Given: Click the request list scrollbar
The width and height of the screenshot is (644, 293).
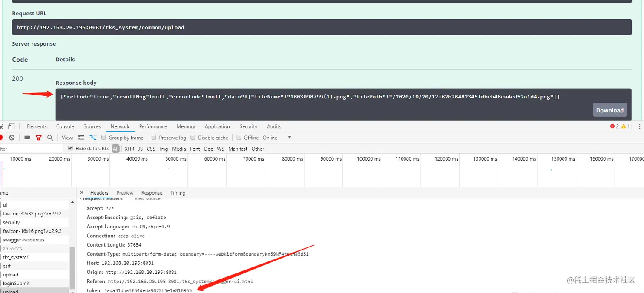Looking at the screenshot, I should 72,267.
